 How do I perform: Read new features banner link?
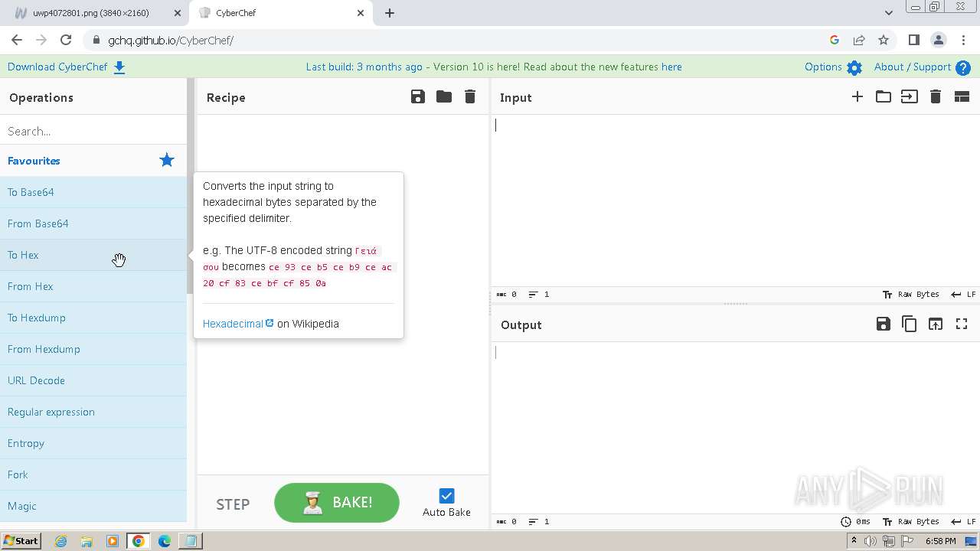pyautogui.click(x=671, y=67)
